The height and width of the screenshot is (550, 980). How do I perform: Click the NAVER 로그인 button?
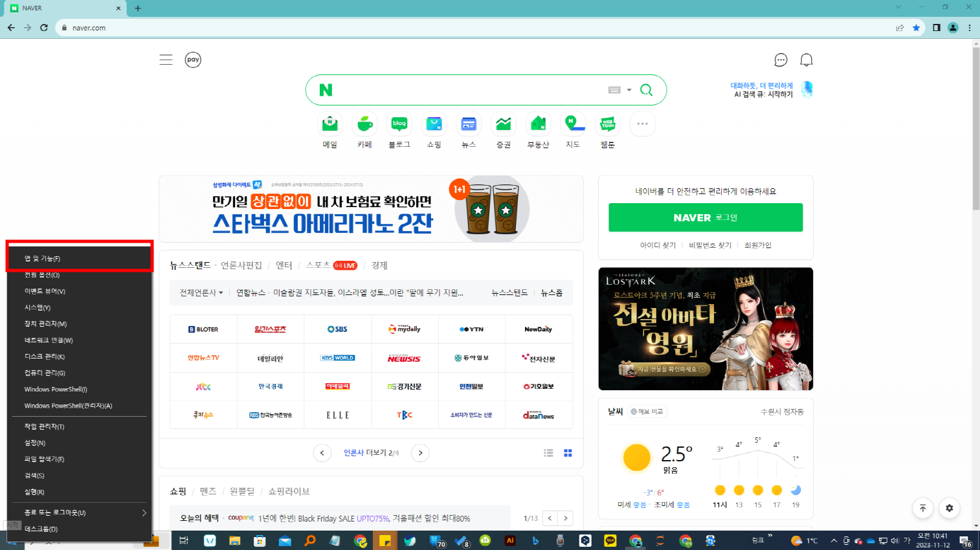[705, 217]
